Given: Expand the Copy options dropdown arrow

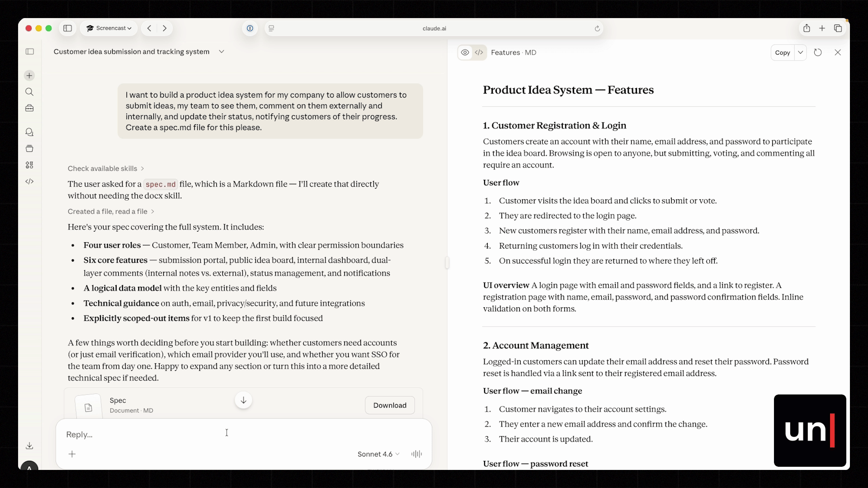Looking at the screenshot, I should [801, 52].
